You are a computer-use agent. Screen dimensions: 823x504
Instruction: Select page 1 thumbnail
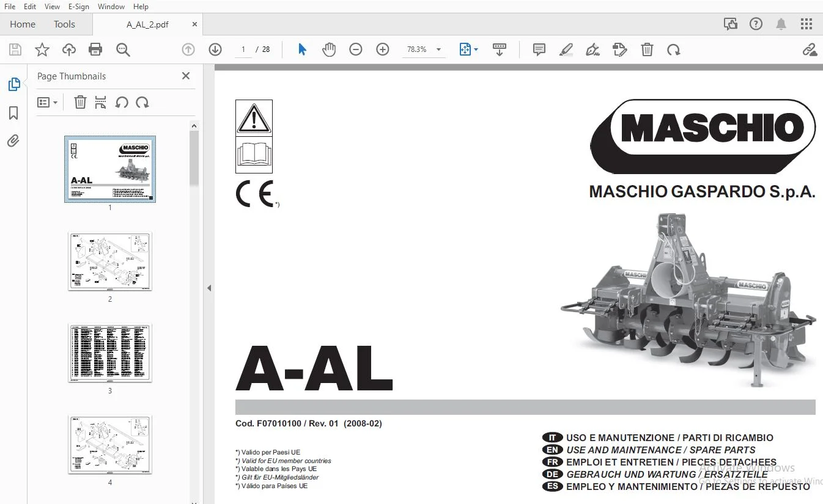pyautogui.click(x=110, y=169)
